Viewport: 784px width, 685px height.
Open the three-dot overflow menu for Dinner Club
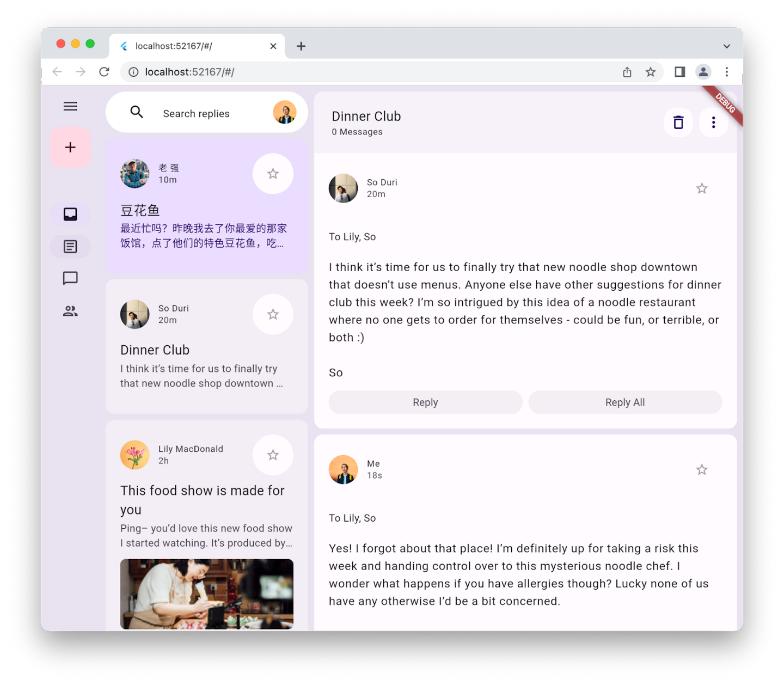[x=714, y=122]
